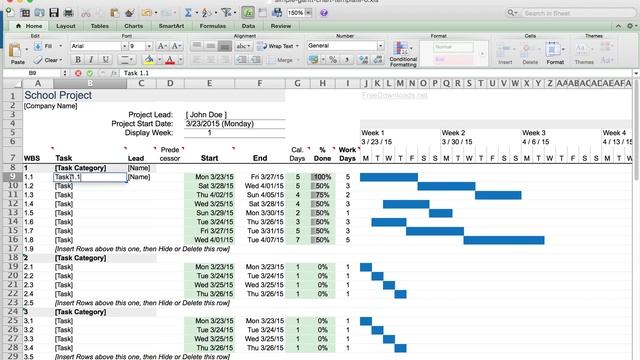Toggle the Formula Builder fx button
The image size is (640, 360).
click(248, 13)
